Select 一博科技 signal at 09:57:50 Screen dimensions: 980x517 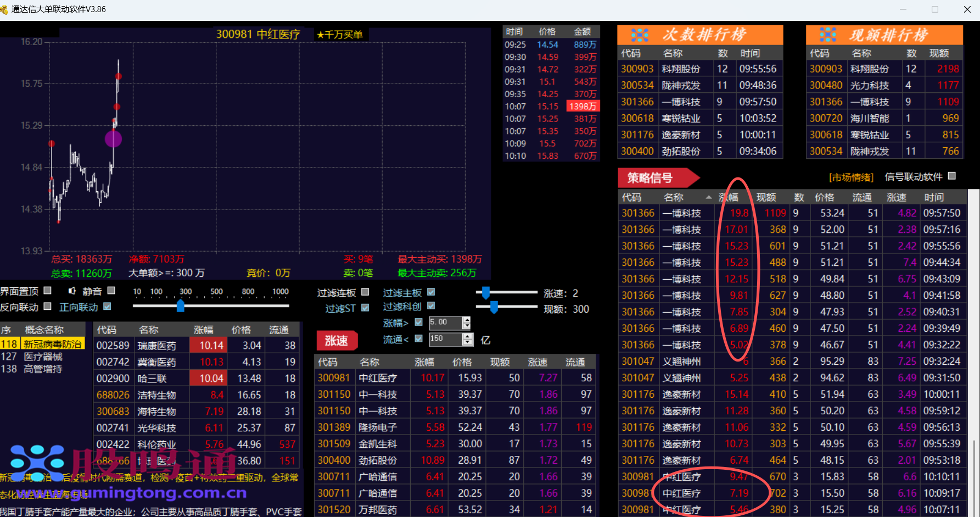(792, 213)
